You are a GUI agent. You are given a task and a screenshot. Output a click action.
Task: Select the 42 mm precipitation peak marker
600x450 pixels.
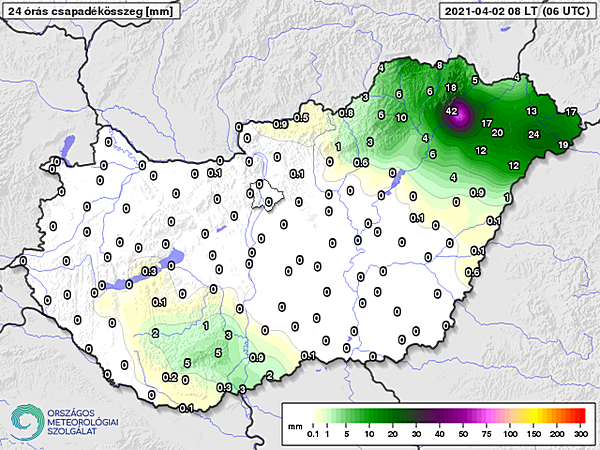452,111
